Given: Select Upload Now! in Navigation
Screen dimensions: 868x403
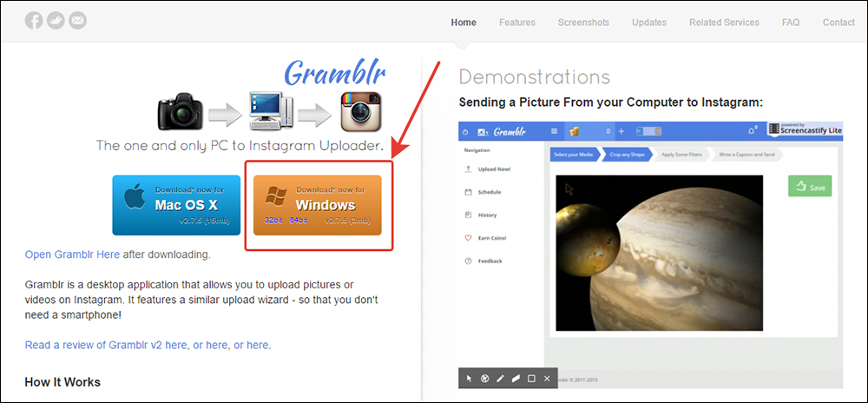Looking at the screenshot, I should [488, 168].
